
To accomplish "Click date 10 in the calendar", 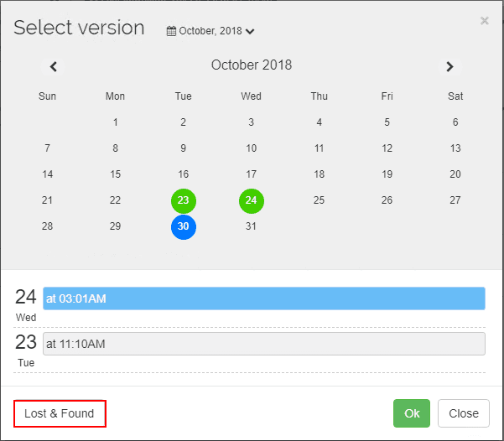I will click(x=251, y=148).
